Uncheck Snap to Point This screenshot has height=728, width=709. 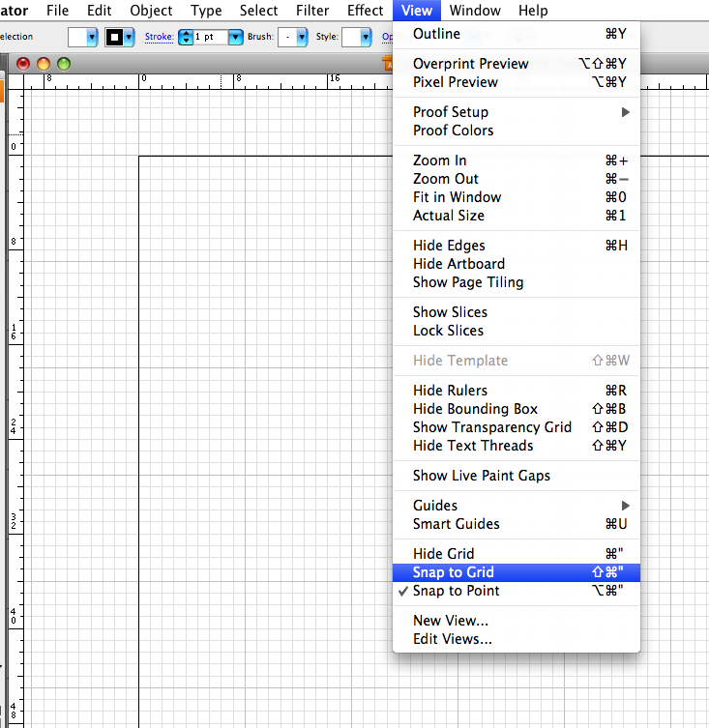click(517, 591)
